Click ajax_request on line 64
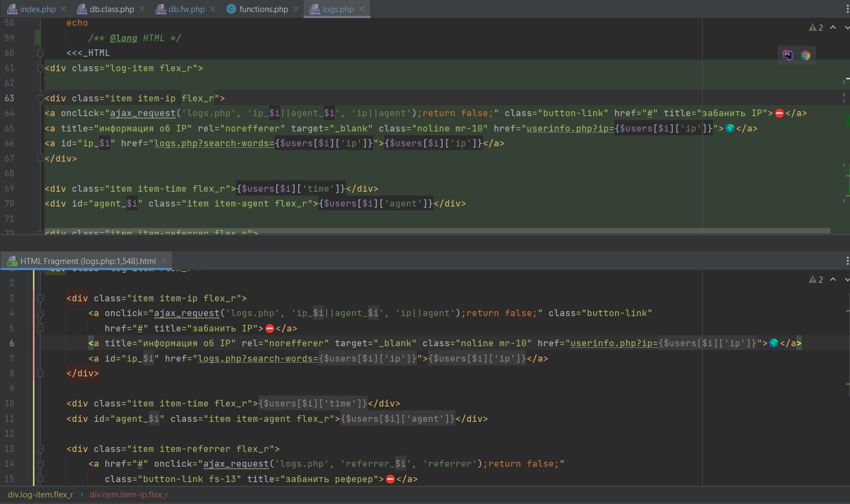This screenshot has height=504, width=850. coord(143,113)
